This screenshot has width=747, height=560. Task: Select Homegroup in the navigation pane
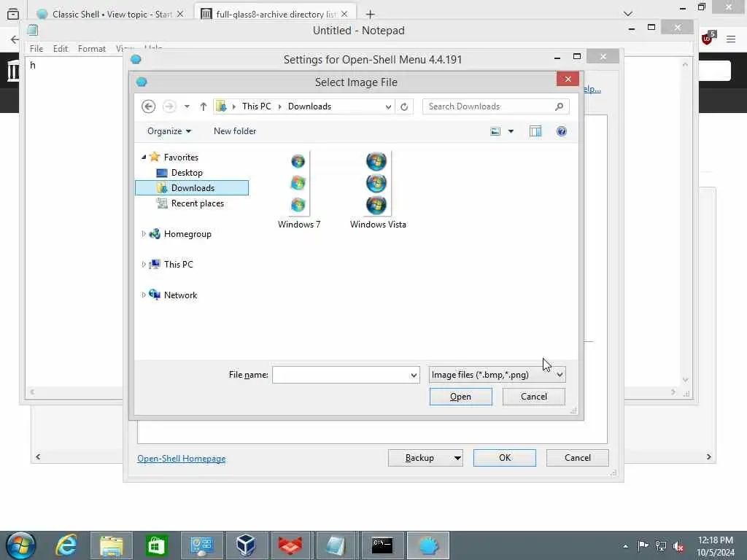point(187,234)
